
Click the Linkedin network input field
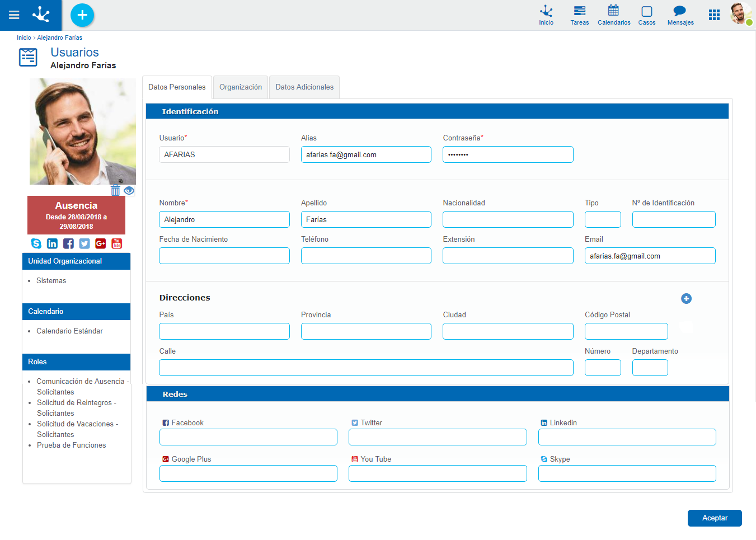pyautogui.click(x=627, y=437)
